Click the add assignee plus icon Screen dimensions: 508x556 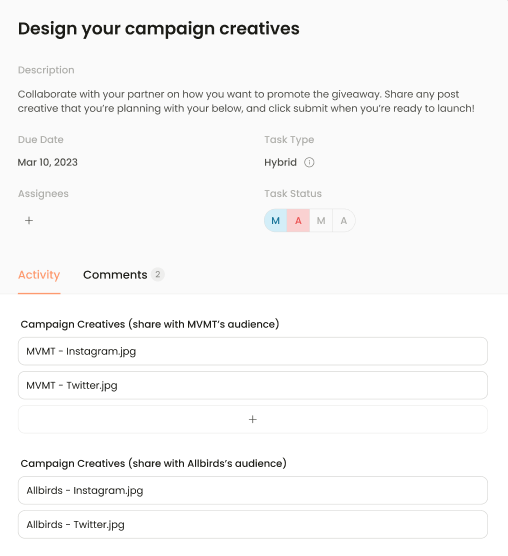coord(29,221)
